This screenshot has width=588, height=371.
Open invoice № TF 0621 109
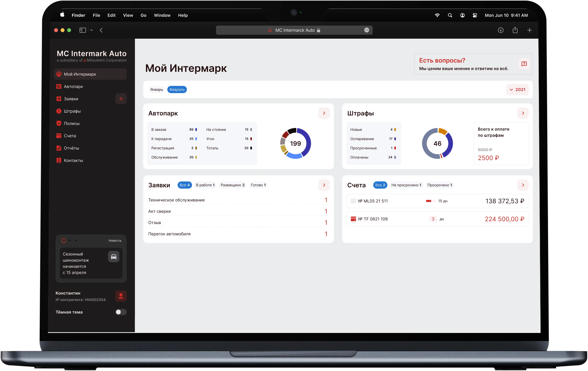click(437, 219)
